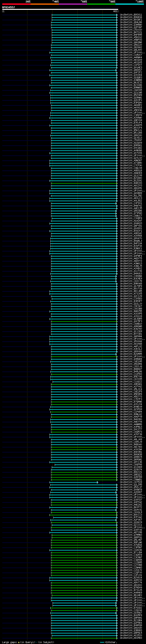Click the green alignment bar for B8GYZ1
This screenshot has height=644, width=146.
click(84, 472)
